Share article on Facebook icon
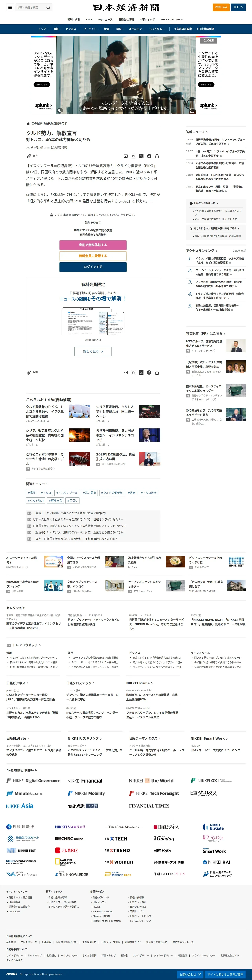 coord(149,156)
